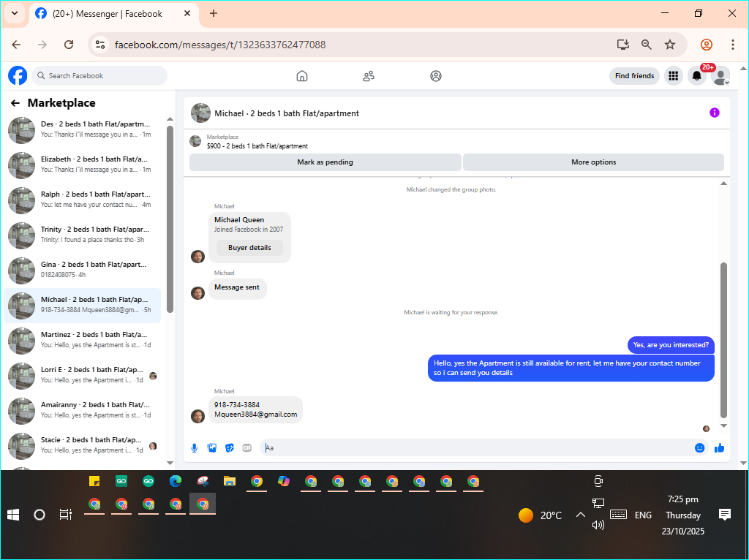This screenshot has width=749, height=560.
Task: Click the chat messages scrollbar thumb
Action: pos(723,340)
